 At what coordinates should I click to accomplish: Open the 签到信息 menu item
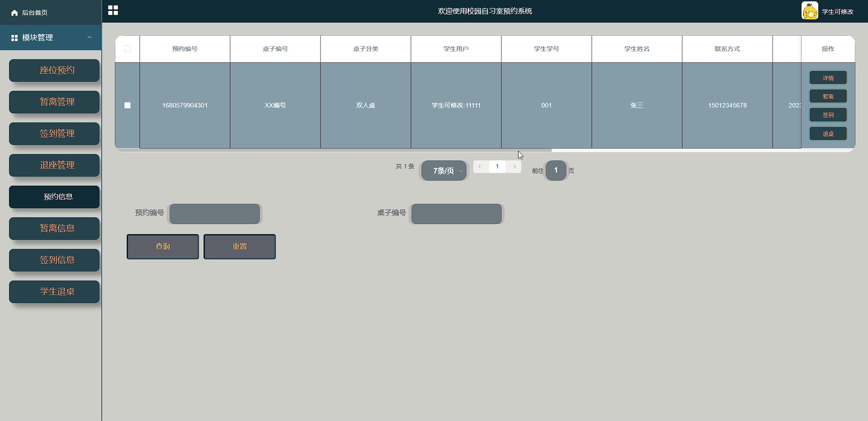54,260
